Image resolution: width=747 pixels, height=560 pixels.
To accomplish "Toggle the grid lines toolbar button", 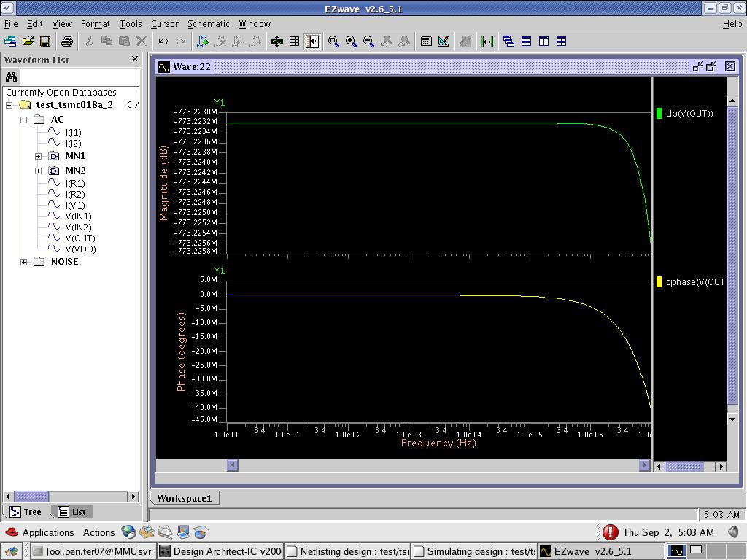I will coord(294,42).
